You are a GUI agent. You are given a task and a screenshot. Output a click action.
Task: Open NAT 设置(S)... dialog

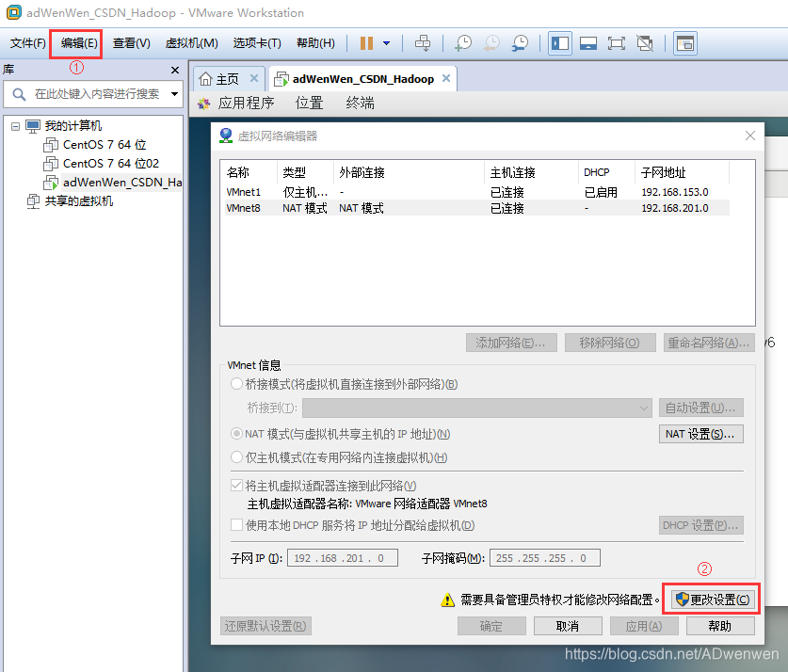[x=701, y=434]
